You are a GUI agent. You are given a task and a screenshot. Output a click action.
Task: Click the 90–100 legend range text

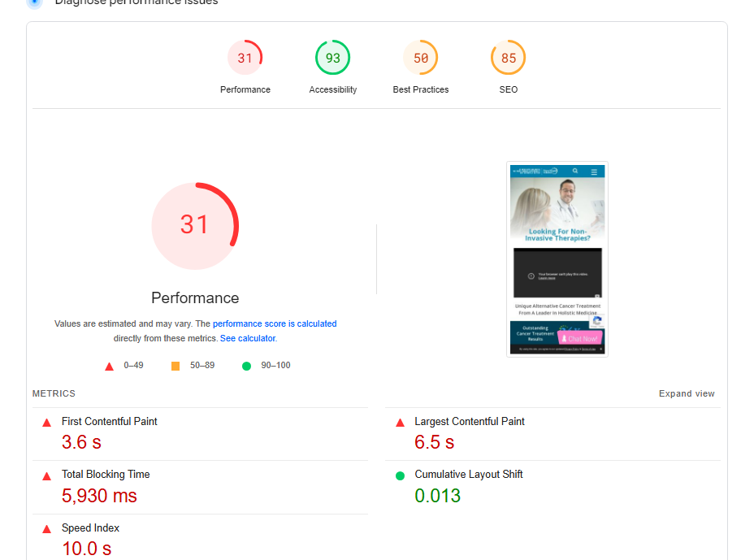pyautogui.click(x=275, y=365)
